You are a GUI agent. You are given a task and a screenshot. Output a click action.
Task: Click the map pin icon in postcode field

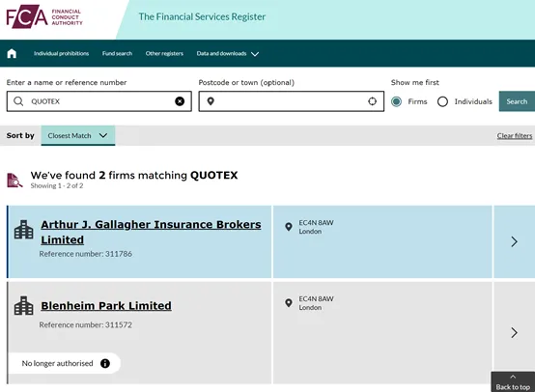[211, 101]
